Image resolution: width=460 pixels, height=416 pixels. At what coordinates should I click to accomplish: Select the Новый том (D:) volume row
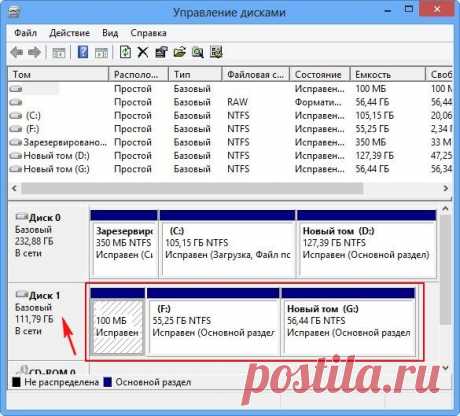(x=230, y=156)
